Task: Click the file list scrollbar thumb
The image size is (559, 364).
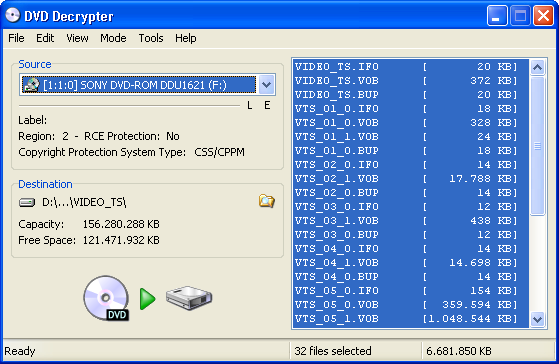Action: [537, 146]
